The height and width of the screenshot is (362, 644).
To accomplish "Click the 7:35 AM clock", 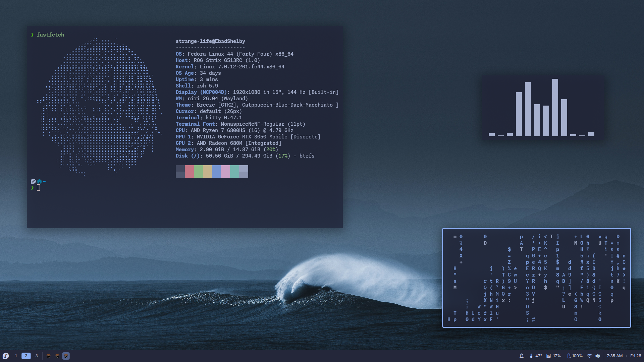I will pyautogui.click(x=614, y=356).
